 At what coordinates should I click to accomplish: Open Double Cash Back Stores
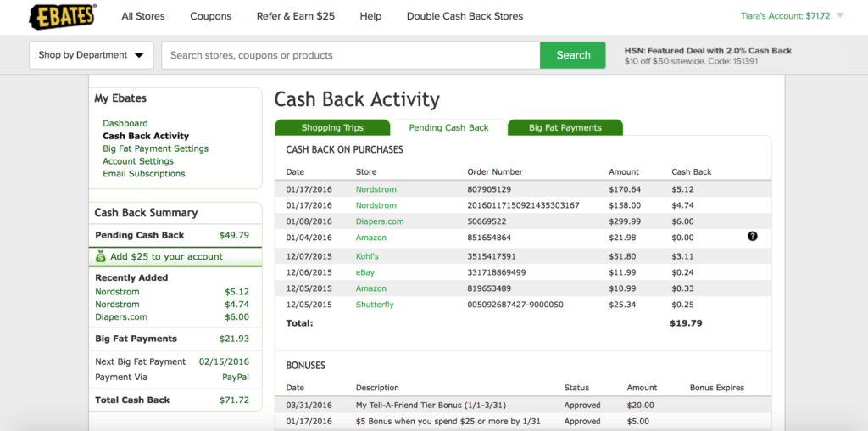pyautogui.click(x=465, y=16)
